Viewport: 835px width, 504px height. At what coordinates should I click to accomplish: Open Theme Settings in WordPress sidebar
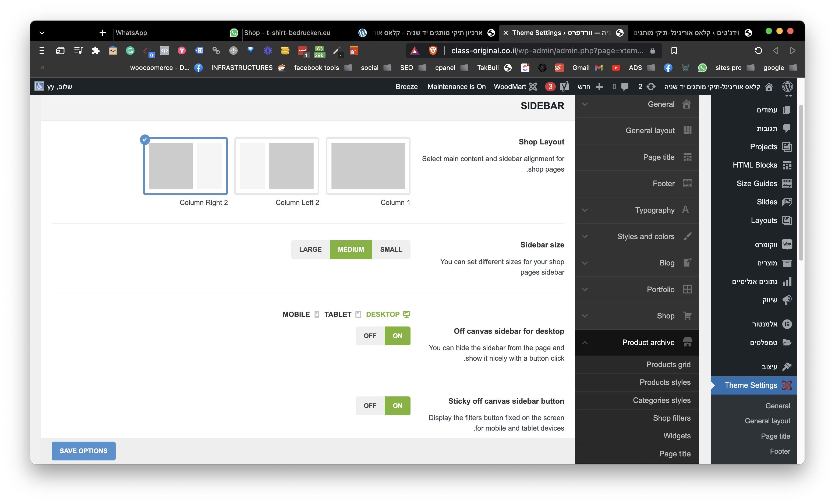[754, 385]
